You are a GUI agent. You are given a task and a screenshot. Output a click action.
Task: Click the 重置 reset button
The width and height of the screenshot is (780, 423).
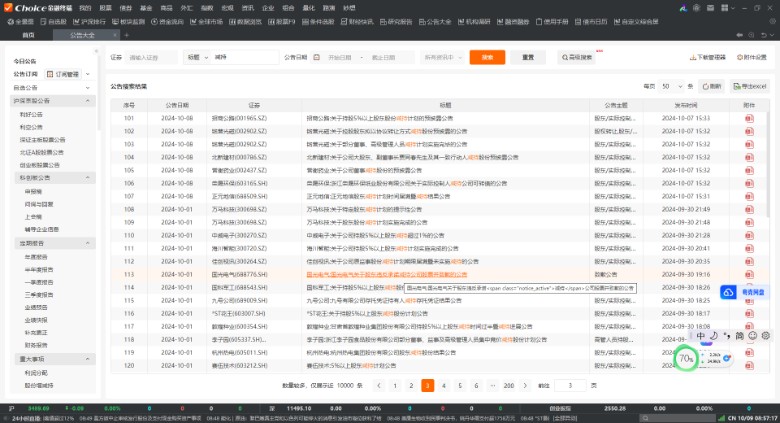pos(528,57)
